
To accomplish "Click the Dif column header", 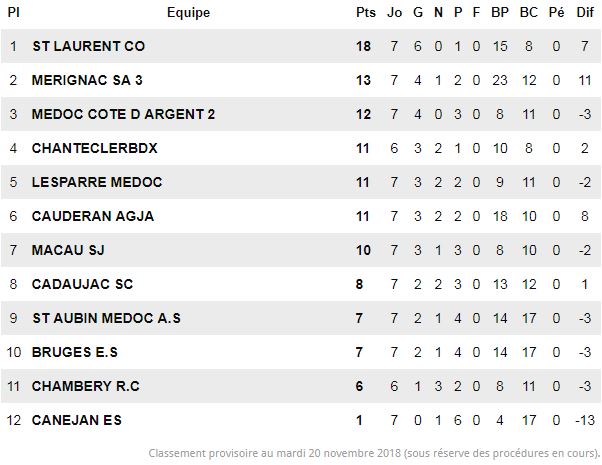I will click(585, 13).
